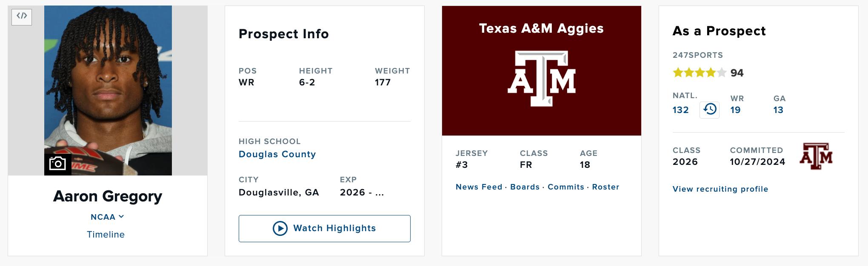The width and height of the screenshot is (868, 266).
Task: Open the Roster link
Action: point(605,187)
